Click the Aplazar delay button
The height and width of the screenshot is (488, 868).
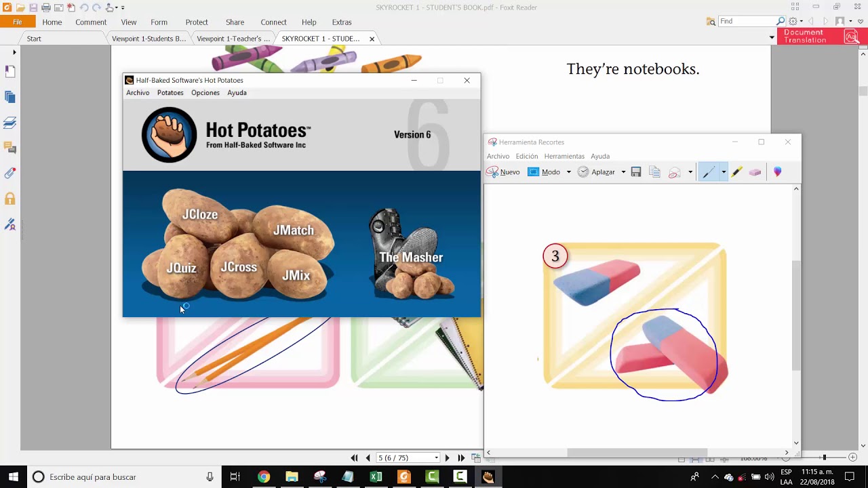597,172
